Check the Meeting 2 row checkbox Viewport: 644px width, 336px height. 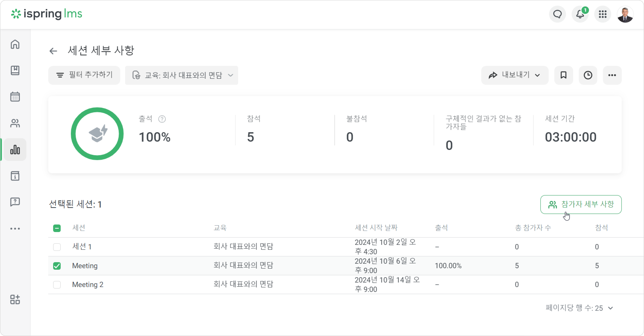pos(57,285)
